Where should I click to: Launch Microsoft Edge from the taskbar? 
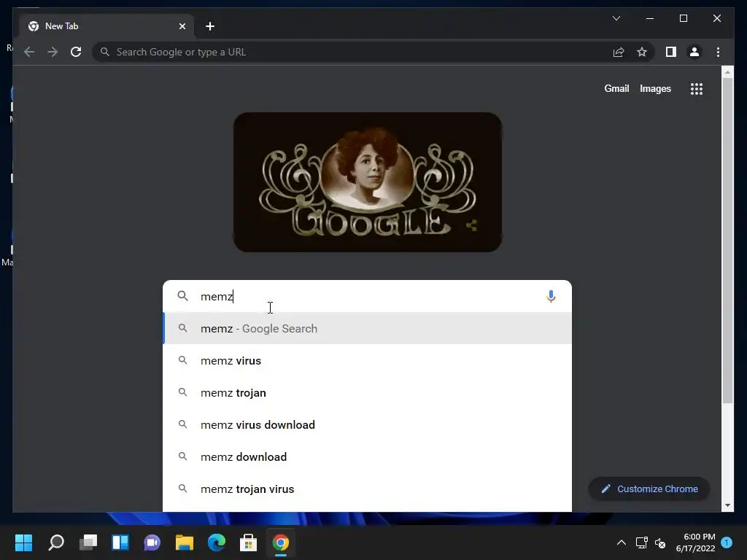(x=216, y=542)
